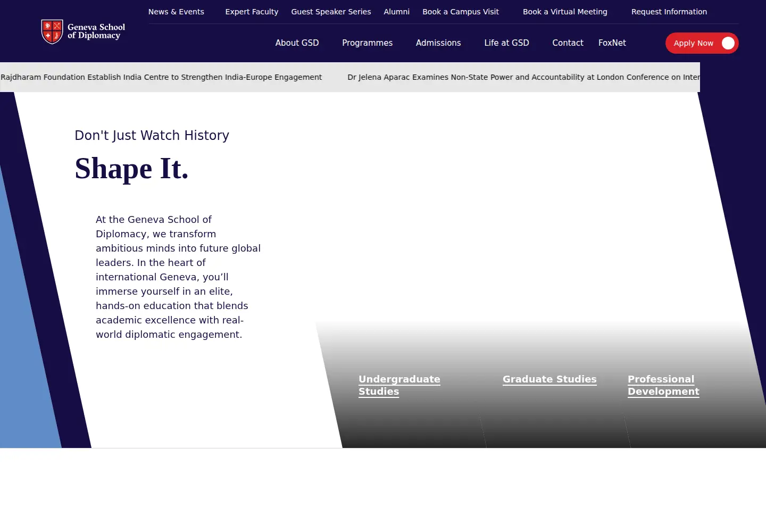This screenshot has width=766, height=532.
Task: Open the Life at GSD menu
Action: 506,43
